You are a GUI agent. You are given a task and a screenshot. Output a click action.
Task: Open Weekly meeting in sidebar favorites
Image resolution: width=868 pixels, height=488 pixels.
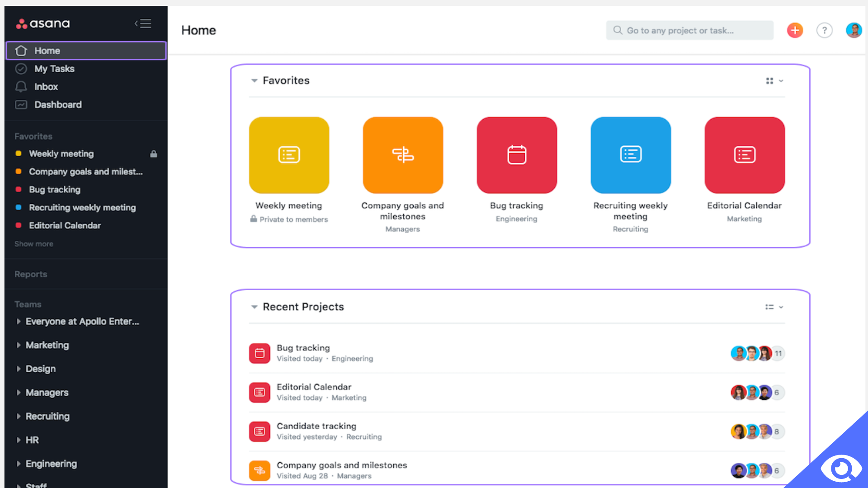(x=61, y=154)
